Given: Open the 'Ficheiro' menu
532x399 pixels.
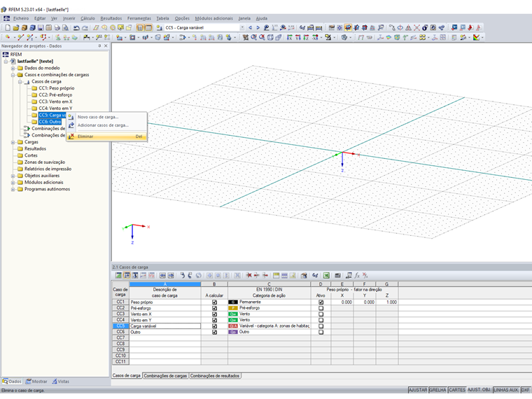Looking at the screenshot, I should (x=21, y=18).
